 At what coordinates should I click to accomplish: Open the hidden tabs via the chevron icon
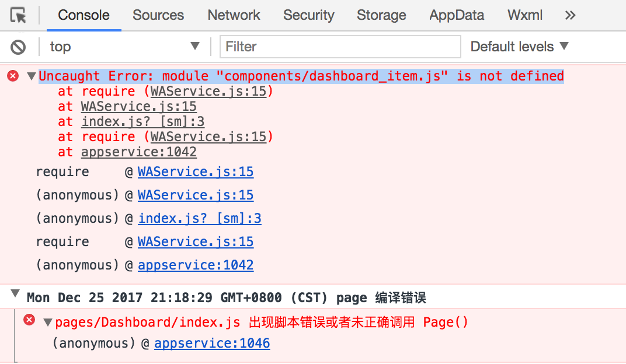569,15
